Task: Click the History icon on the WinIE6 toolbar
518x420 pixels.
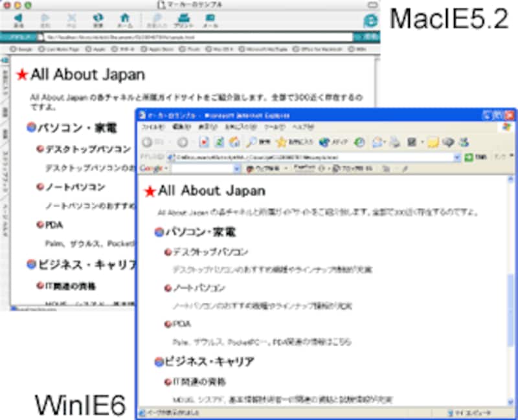Action: click(x=357, y=140)
